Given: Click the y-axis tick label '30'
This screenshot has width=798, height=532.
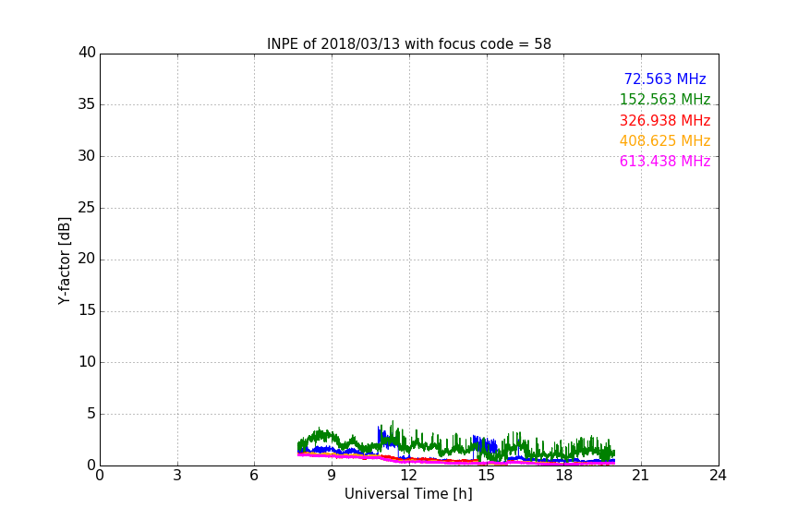Looking at the screenshot, I should 87,156.
